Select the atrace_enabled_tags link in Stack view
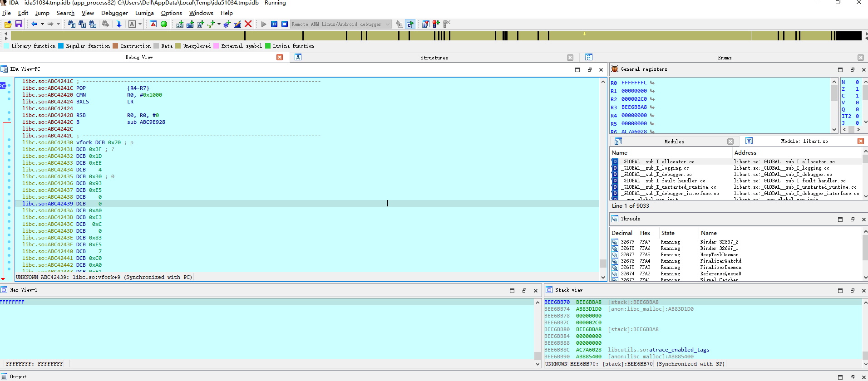868x381 pixels. [679, 350]
